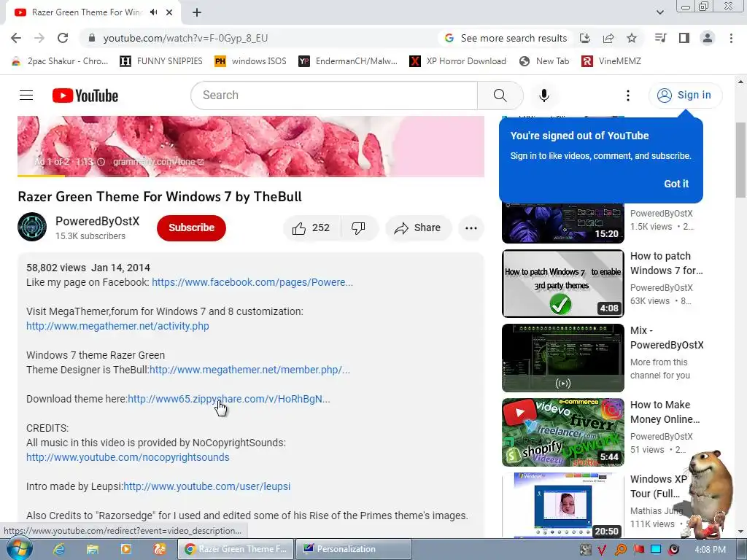Open the XP Horror Download bookmark
Image resolution: width=747 pixels, height=560 pixels.
(x=458, y=61)
